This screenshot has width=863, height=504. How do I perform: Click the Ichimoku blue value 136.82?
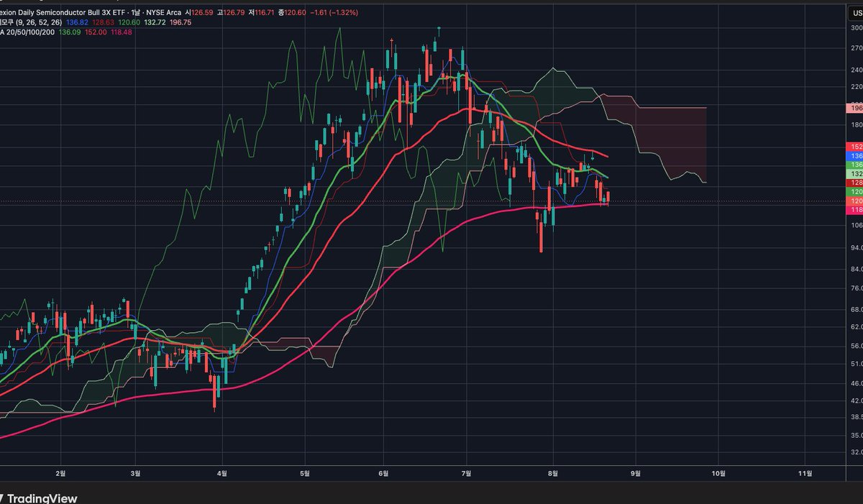pyautogui.click(x=77, y=23)
